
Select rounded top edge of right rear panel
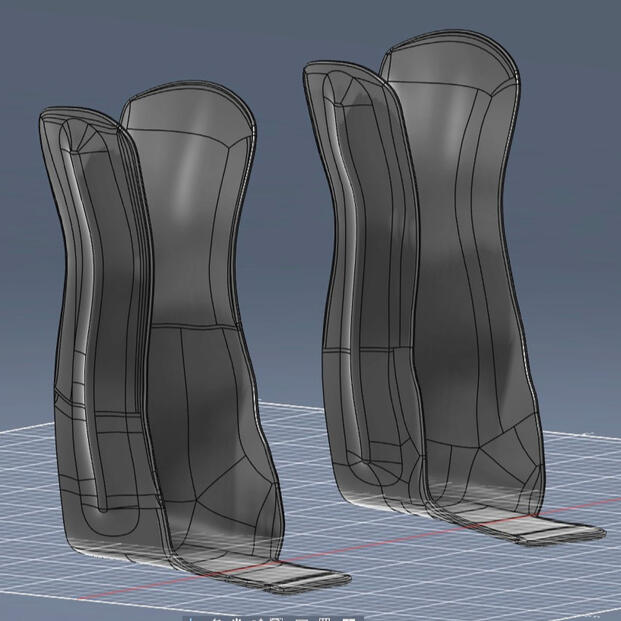point(451,32)
